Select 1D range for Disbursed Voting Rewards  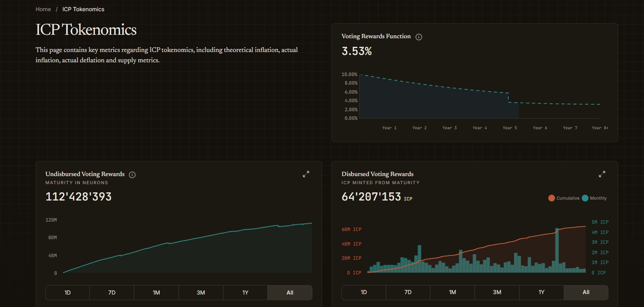364,292
